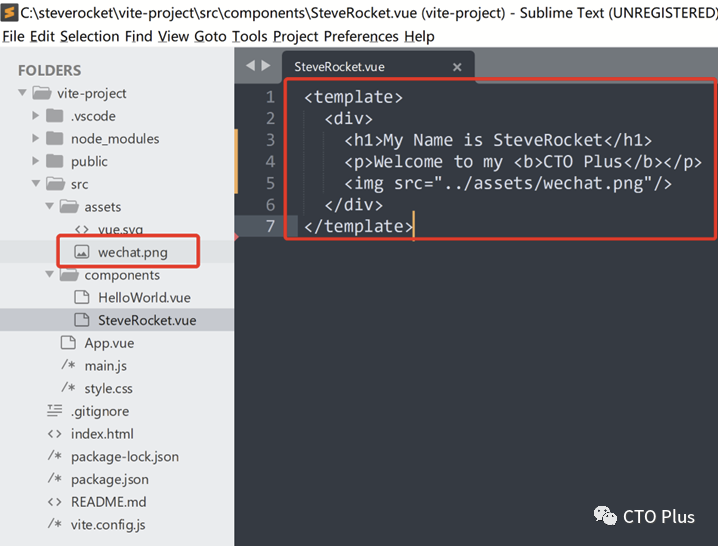718x546 pixels.
Task: Expand the .vscode folder
Action: [36, 116]
